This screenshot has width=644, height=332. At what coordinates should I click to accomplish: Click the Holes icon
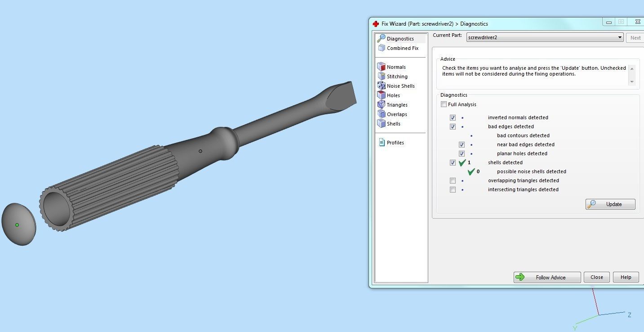pyautogui.click(x=382, y=95)
